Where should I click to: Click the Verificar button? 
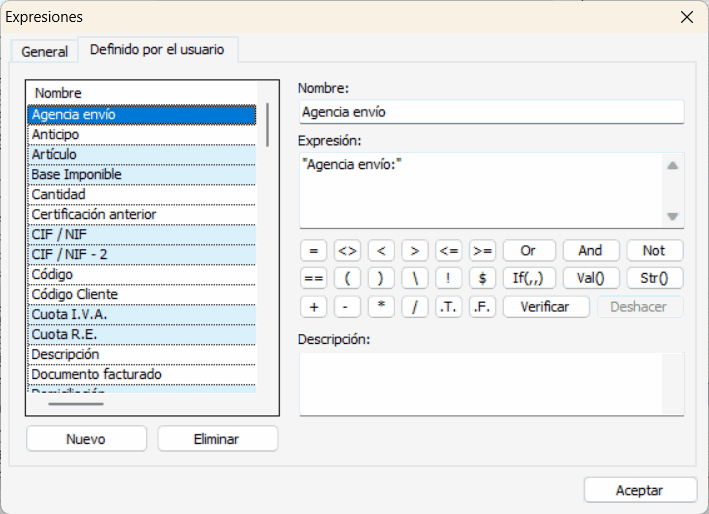click(546, 307)
